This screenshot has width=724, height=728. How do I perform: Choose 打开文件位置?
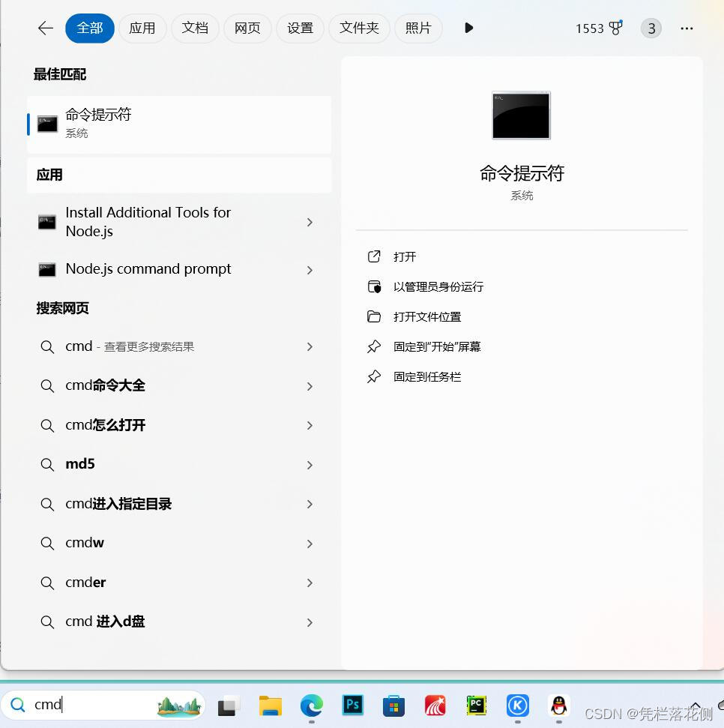(x=427, y=317)
